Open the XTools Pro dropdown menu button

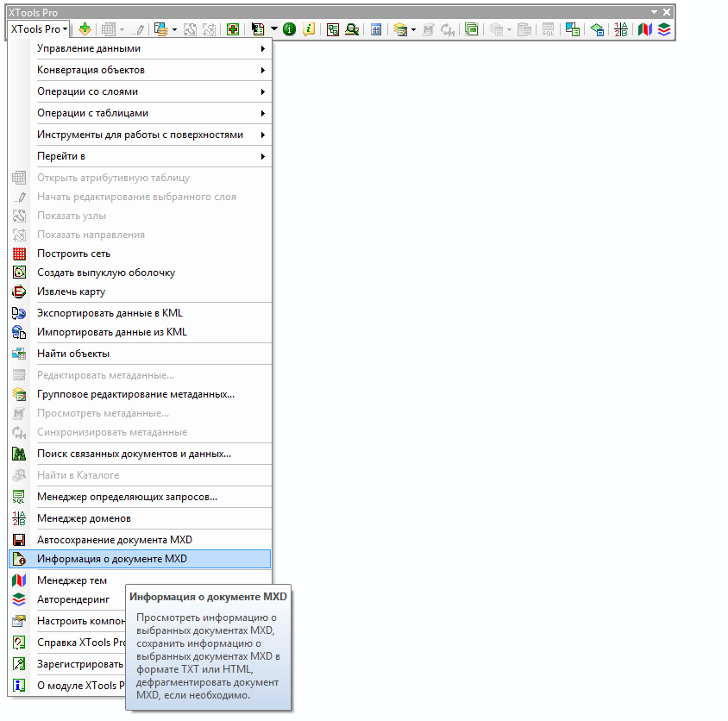[x=39, y=29]
